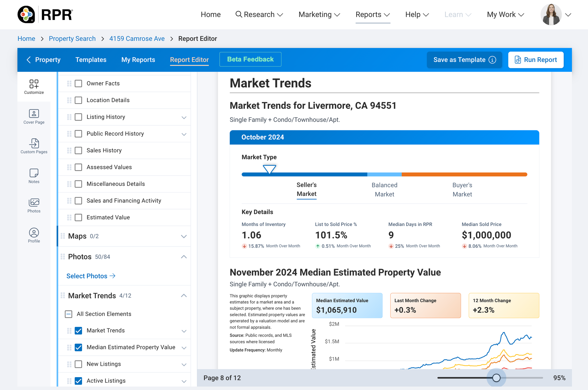This screenshot has height=390, width=588.
Task: Expand the Listing History options
Action: 184,117
